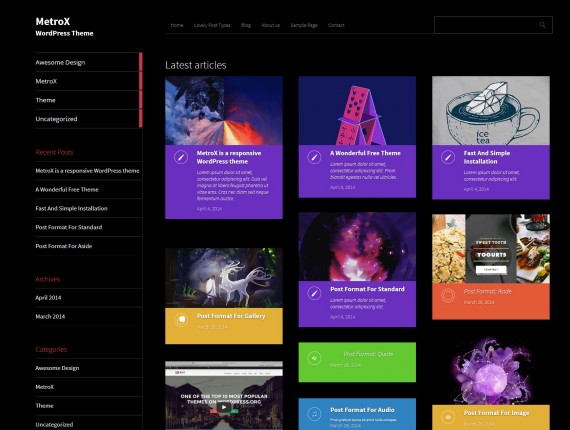The width and height of the screenshot is (570, 430).
Task: Open the white deer forest image
Action: point(224,278)
